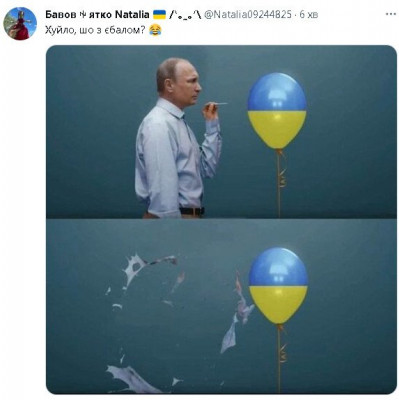399x400 pixels.
Task: Click the word "єбалом?" in the tweet
Action: coord(126,30)
